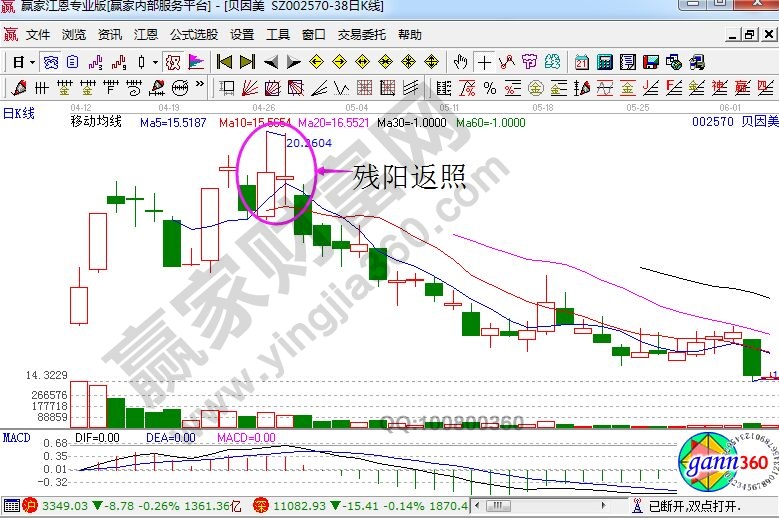Click the 日K线 period label

19,112
